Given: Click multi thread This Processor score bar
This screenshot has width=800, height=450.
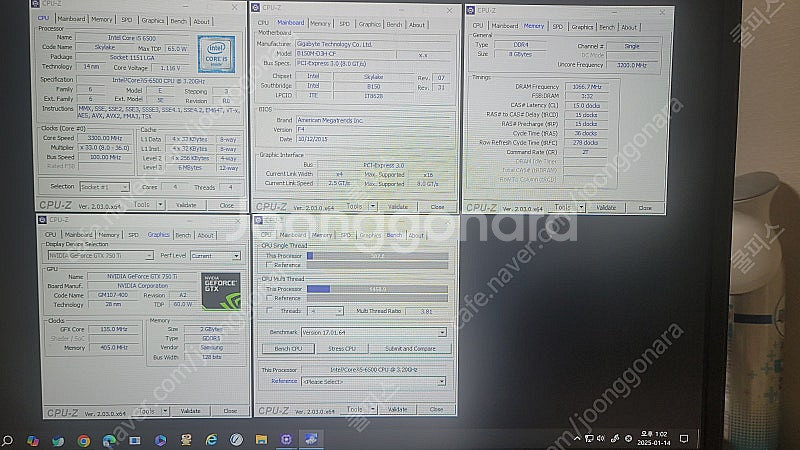Looking at the screenshot, I should tap(378, 289).
